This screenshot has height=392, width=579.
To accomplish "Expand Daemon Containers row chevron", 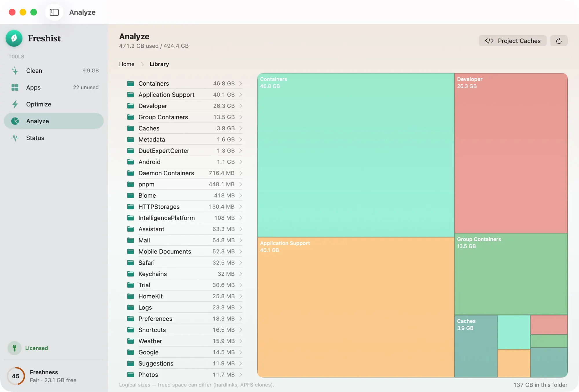I will (241, 173).
